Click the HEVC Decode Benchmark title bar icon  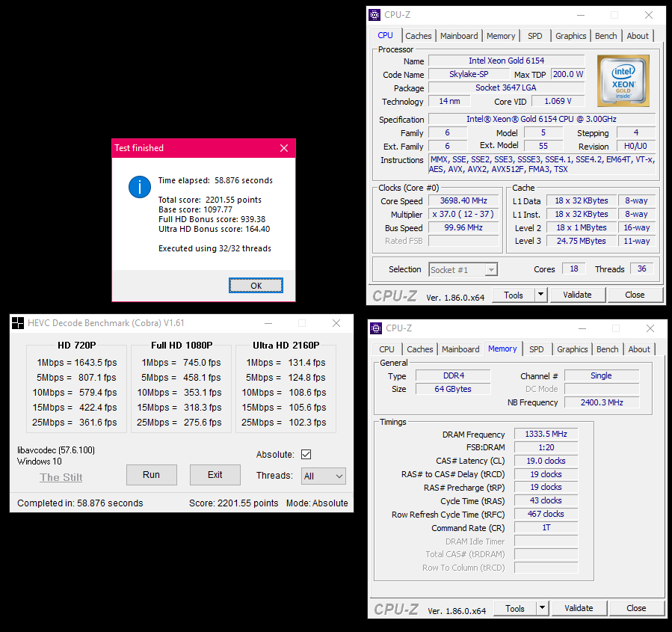click(18, 323)
